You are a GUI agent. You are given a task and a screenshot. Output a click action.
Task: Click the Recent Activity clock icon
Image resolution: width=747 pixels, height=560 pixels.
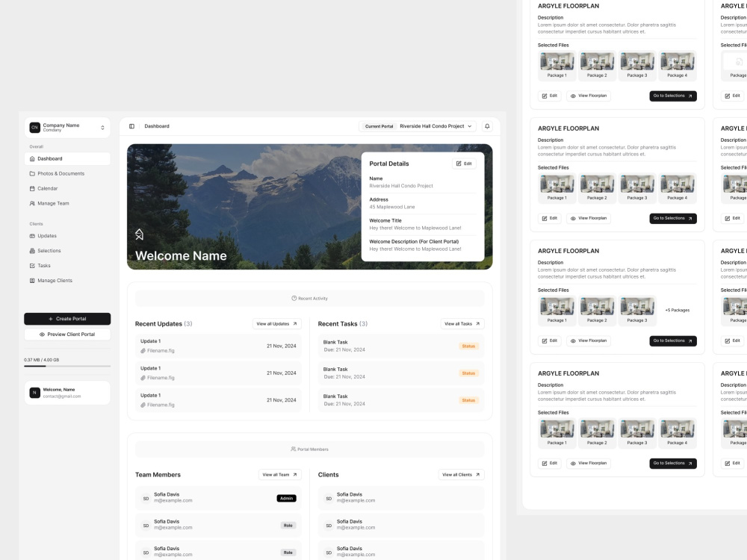pyautogui.click(x=294, y=298)
